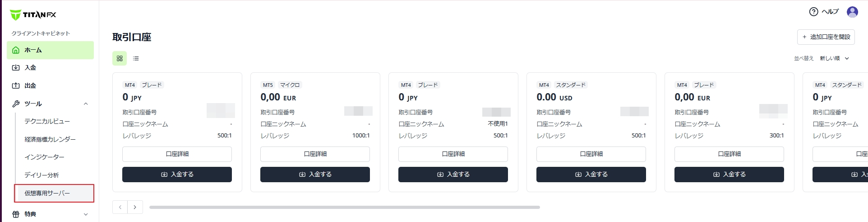Open 経済指標カレンダー from sidebar
Screen dimensions: 868x222
pos(50,139)
